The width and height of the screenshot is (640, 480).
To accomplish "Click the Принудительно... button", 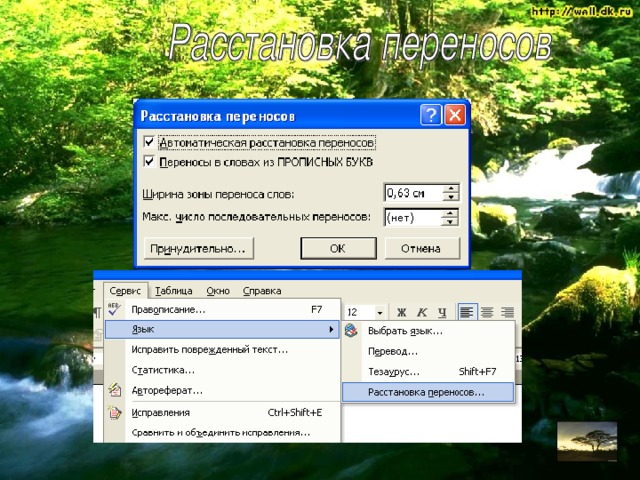I will tap(199, 249).
